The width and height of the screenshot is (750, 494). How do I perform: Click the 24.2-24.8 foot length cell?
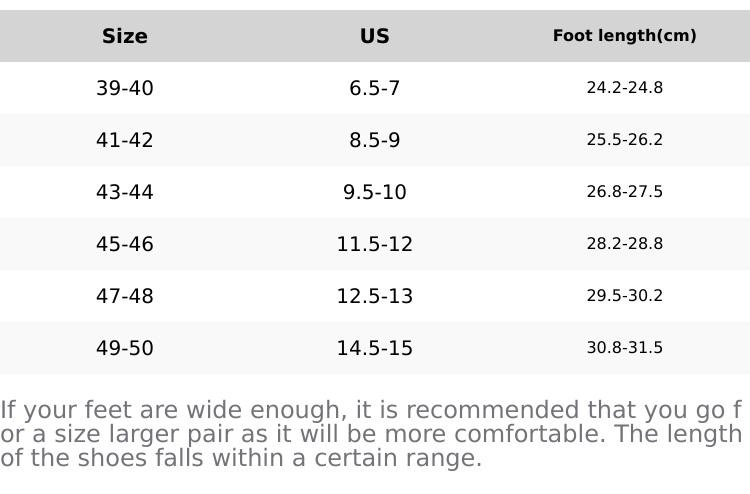624,88
